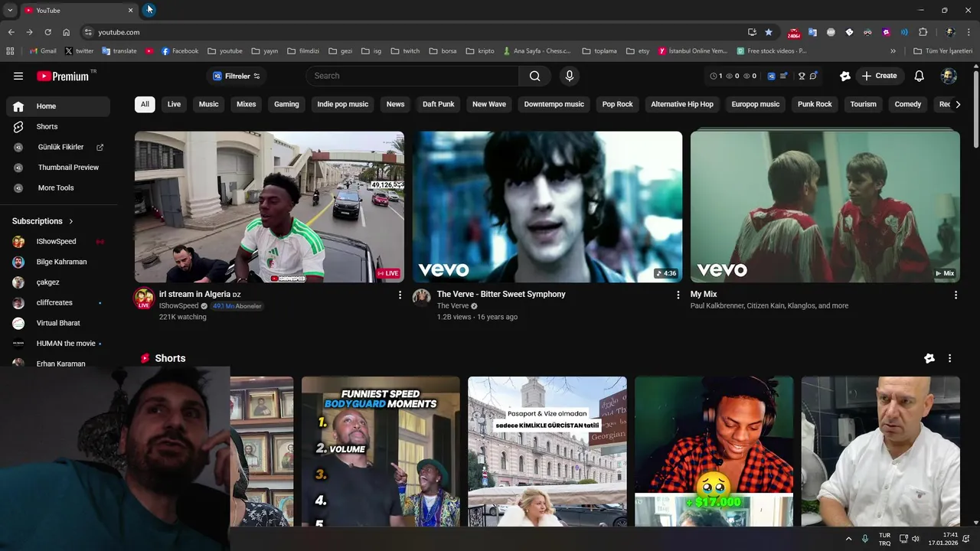Click the star icon in Shorts header
Image resolution: width=980 pixels, height=551 pixels.
click(x=929, y=358)
